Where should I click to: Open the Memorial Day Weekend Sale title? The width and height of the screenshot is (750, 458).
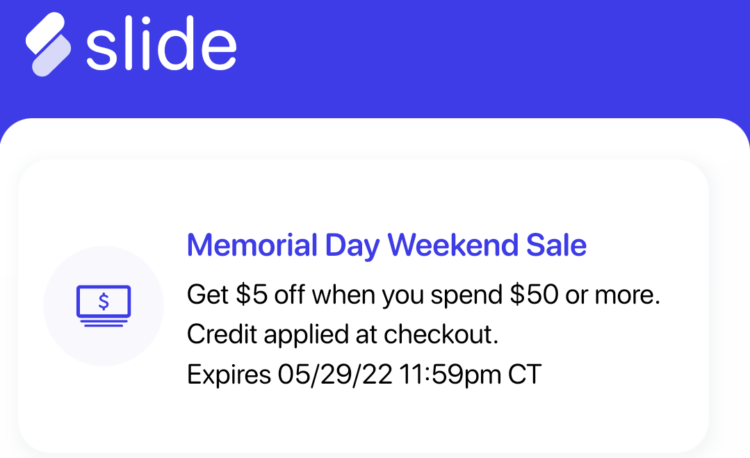click(x=386, y=246)
